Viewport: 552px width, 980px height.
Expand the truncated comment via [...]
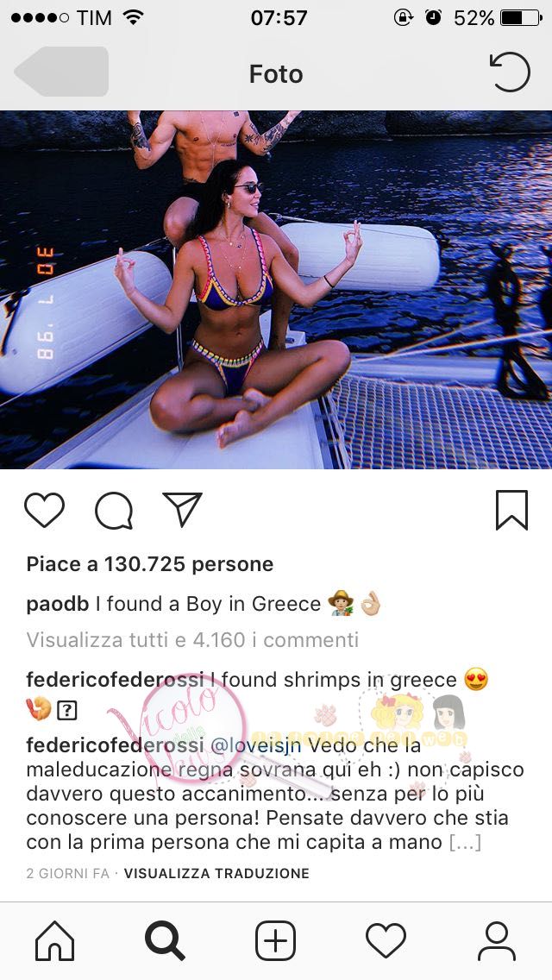465,842
